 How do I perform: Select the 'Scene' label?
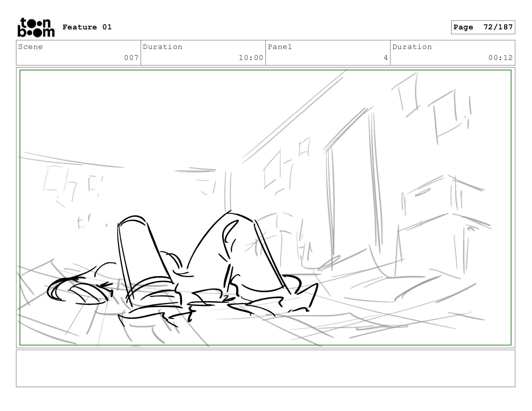(x=30, y=47)
